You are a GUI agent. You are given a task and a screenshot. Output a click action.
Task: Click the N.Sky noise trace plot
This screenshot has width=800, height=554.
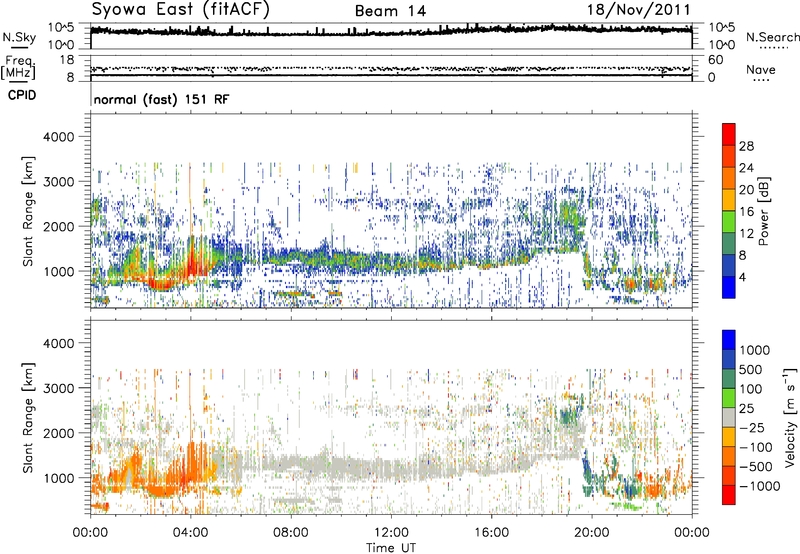click(x=391, y=36)
